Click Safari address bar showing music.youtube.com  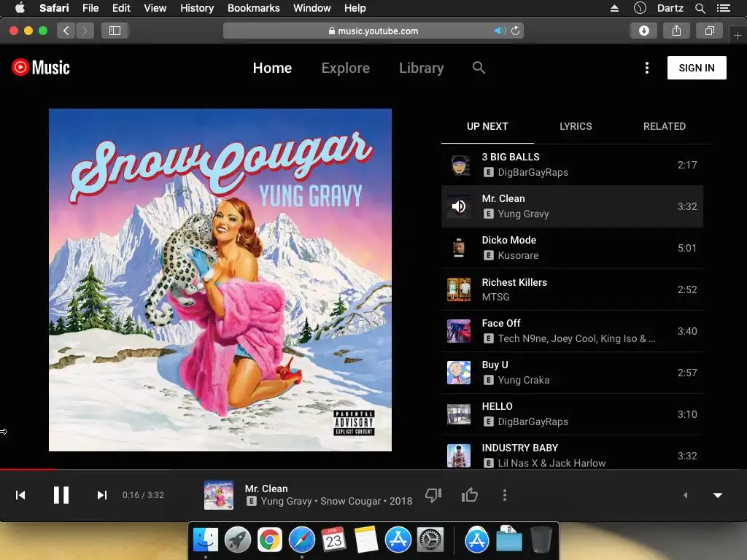coord(373,31)
